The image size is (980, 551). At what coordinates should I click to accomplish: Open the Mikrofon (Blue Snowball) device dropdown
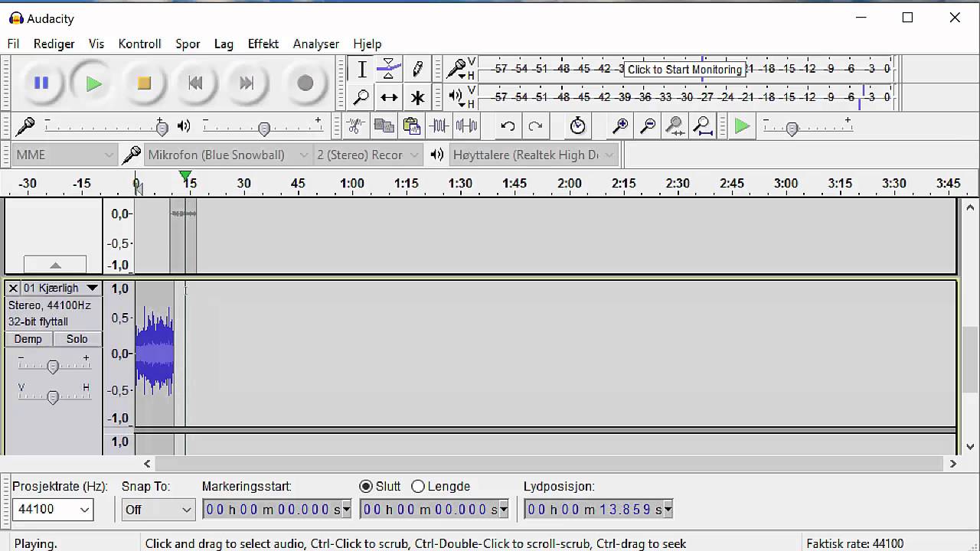[227, 155]
